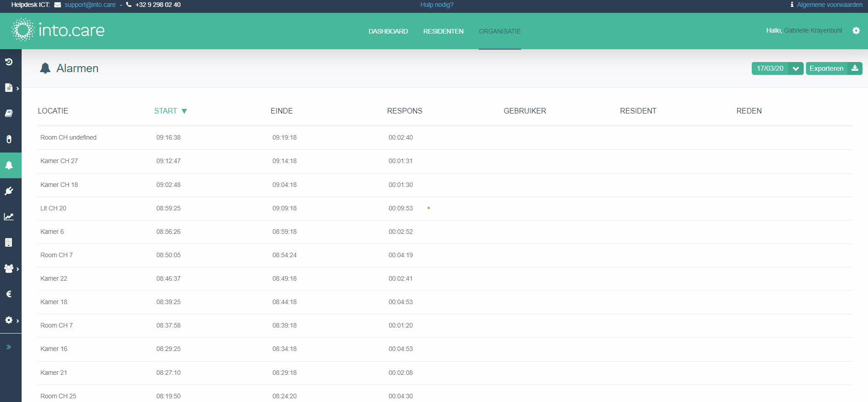The image size is (868, 402).
Task: Click the Hulp nodig? link
Action: pyautogui.click(x=437, y=5)
